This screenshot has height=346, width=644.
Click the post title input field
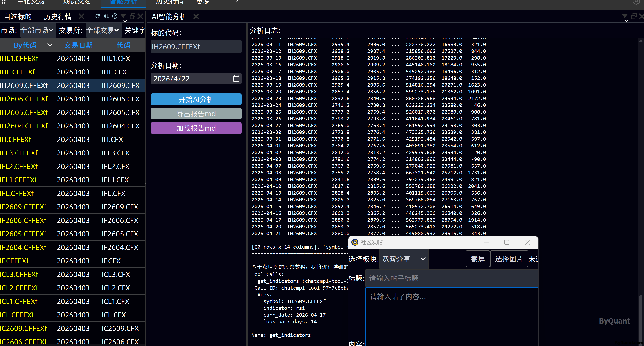[452, 278]
